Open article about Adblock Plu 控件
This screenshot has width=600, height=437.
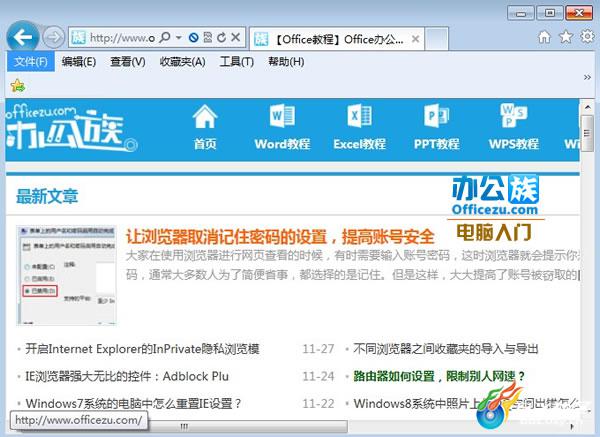127,376
